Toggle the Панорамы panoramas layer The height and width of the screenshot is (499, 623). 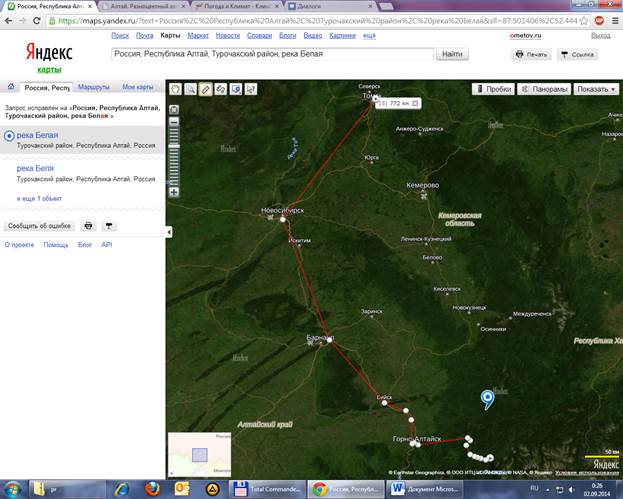coord(544,89)
